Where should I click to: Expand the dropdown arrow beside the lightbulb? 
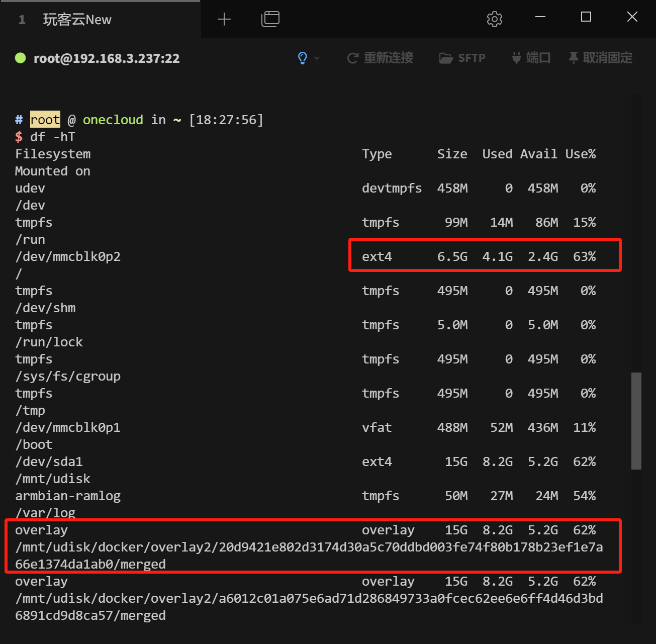point(317,58)
